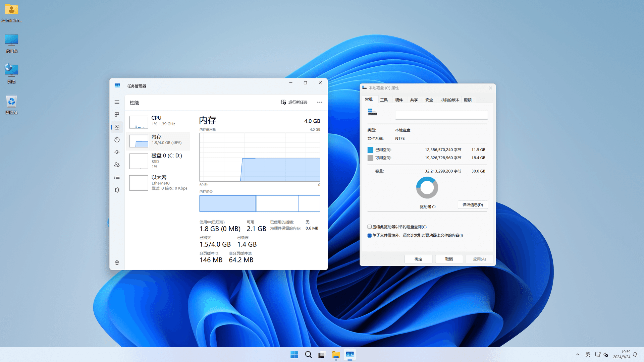Viewport: 644px width, 362px height.
Task: Open the Details list page in sidebar
Action: tap(117, 177)
